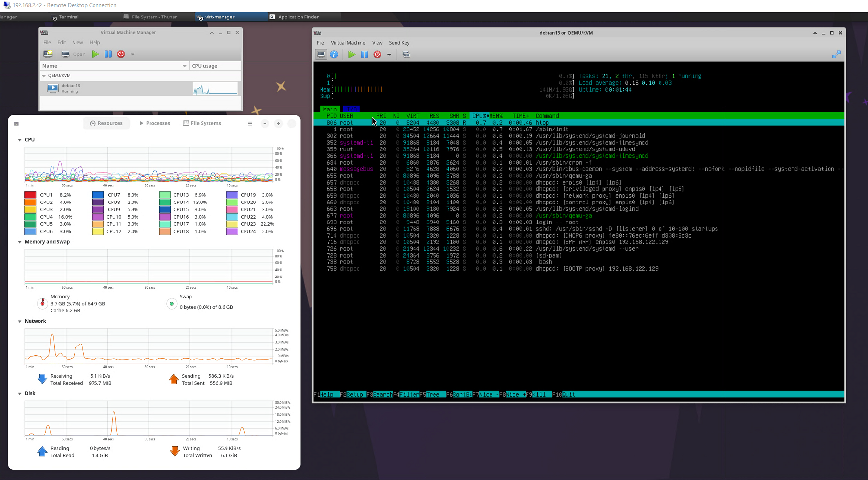Click the Create new virtual machine icon
Screen dimensions: 868x480
(x=48, y=54)
